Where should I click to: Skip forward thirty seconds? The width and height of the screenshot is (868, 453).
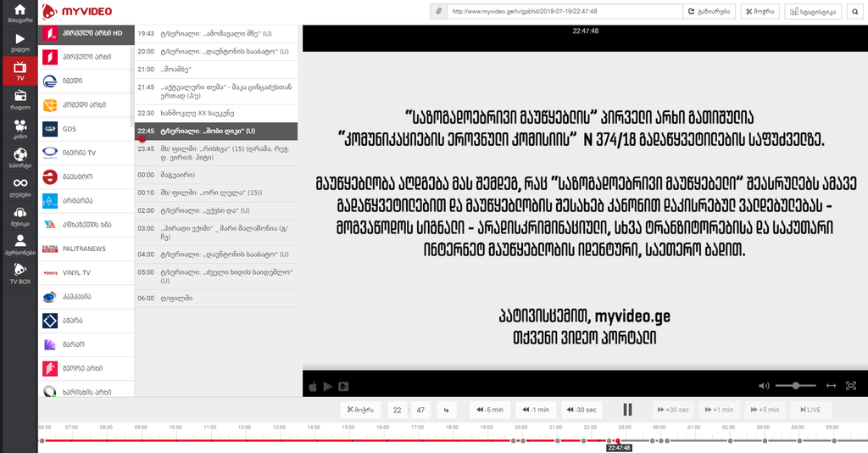tap(673, 410)
